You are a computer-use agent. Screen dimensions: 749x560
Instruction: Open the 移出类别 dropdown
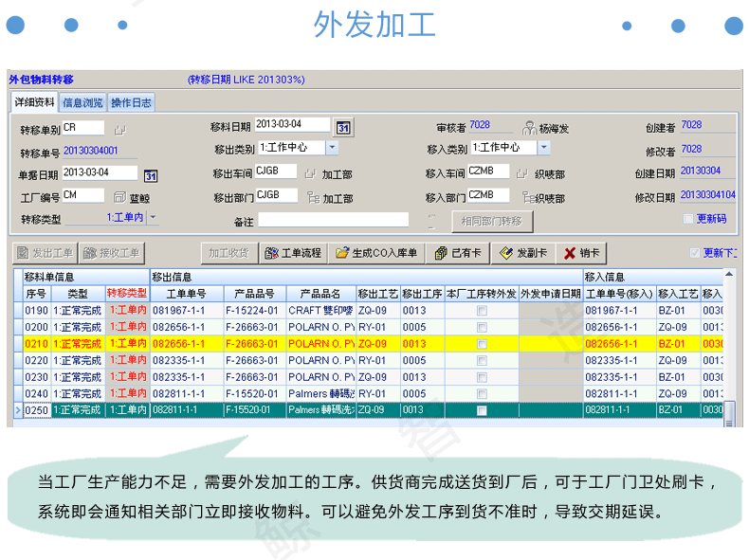tap(333, 148)
